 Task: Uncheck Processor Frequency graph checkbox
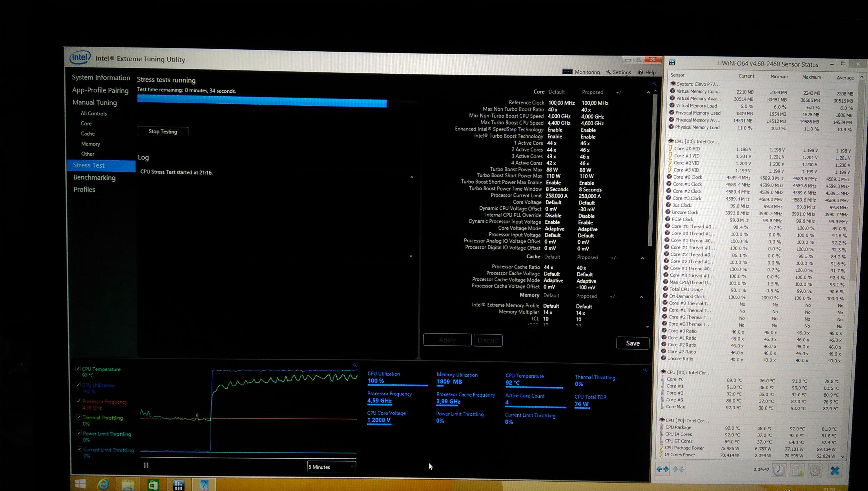point(78,401)
